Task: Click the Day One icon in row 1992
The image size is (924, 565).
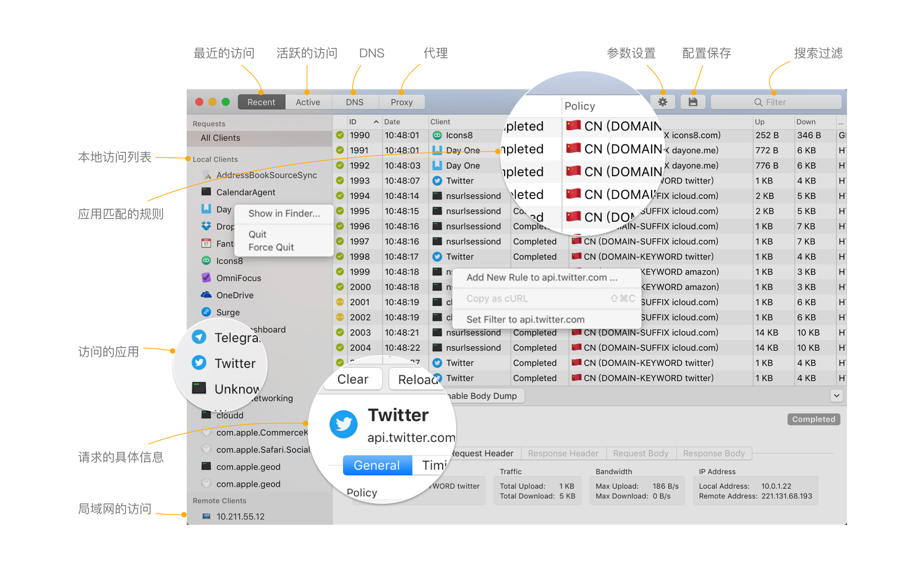Action: click(x=437, y=165)
